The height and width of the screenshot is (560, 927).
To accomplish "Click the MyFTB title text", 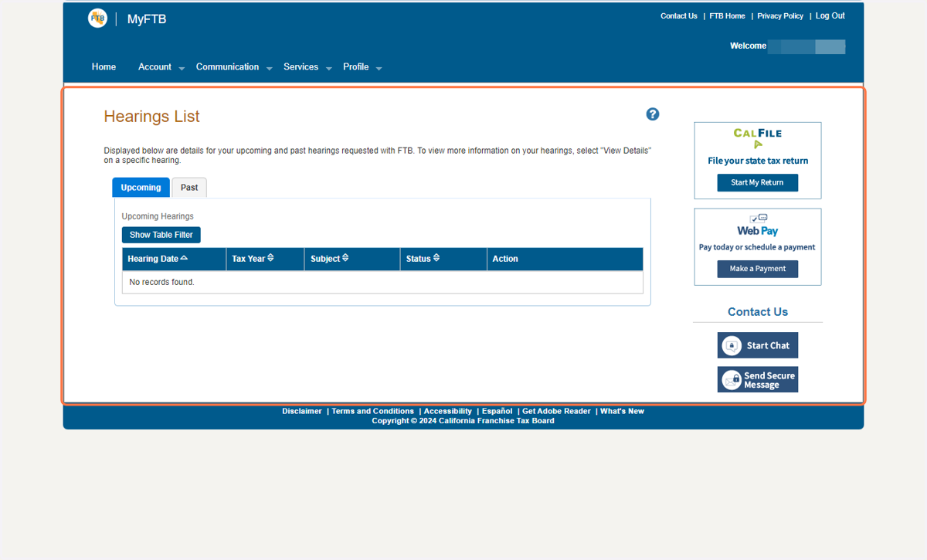I will (147, 19).
